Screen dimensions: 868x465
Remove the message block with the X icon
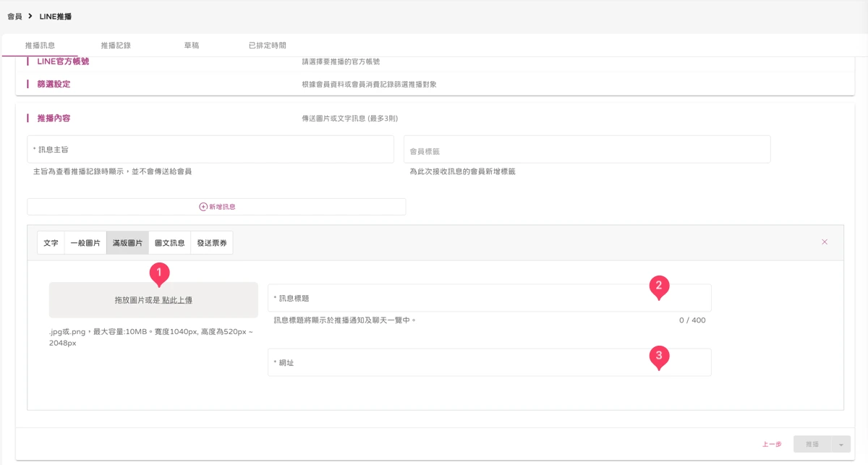[x=825, y=242]
